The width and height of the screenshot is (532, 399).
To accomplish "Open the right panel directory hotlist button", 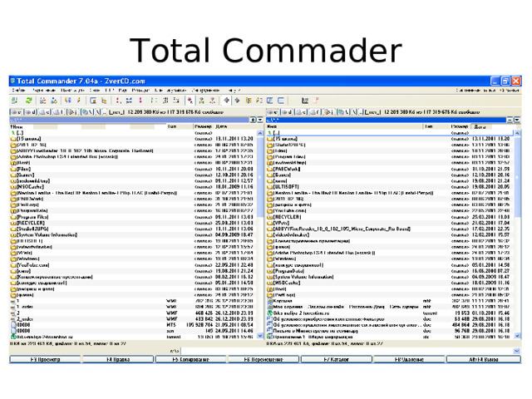I will pos(510,120).
